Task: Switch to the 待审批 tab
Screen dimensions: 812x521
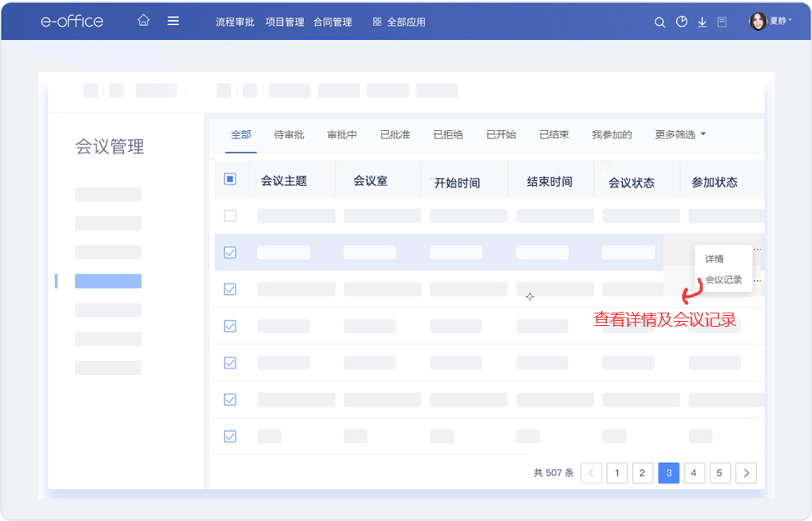Action: tap(289, 134)
